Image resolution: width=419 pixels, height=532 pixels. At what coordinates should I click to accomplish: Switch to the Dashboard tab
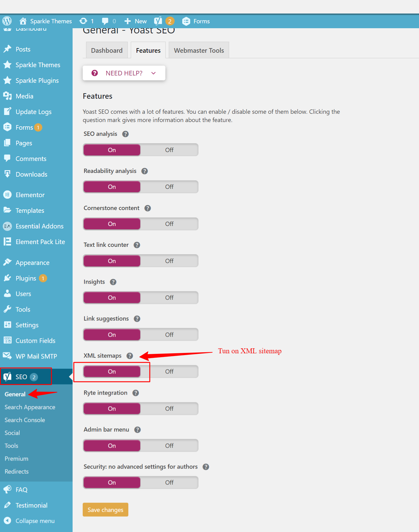coord(107,50)
